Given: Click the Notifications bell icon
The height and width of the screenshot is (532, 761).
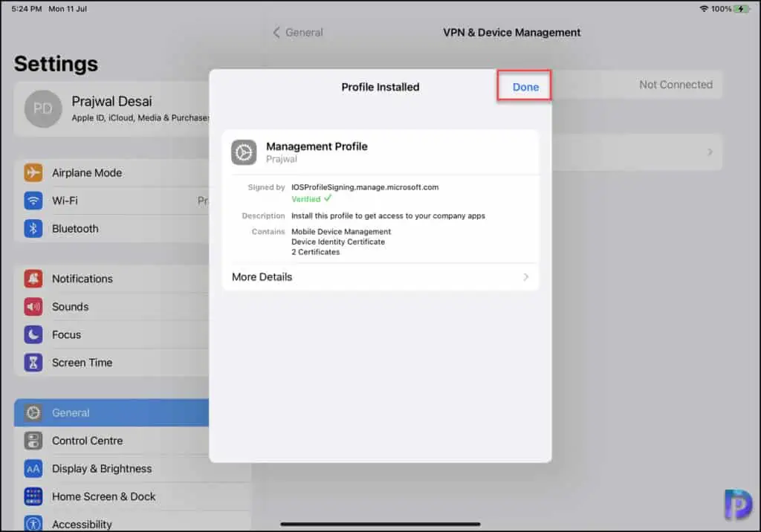Looking at the screenshot, I should pyautogui.click(x=33, y=279).
